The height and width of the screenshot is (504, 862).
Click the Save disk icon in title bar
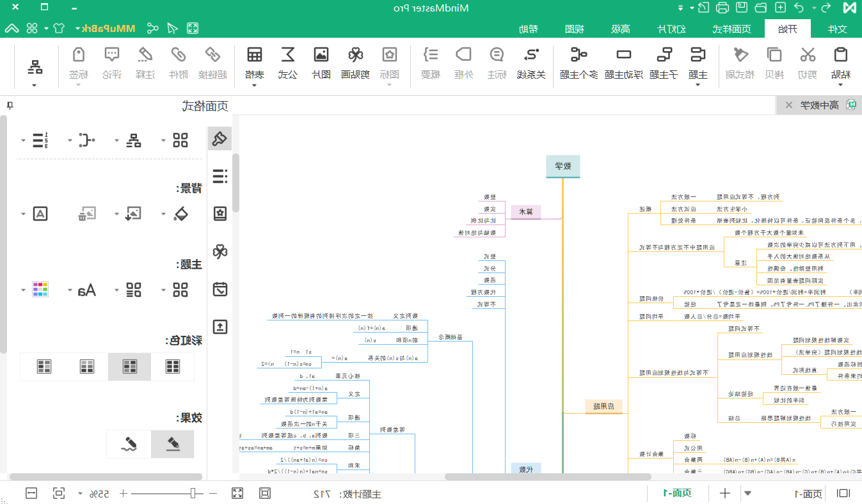click(742, 8)
